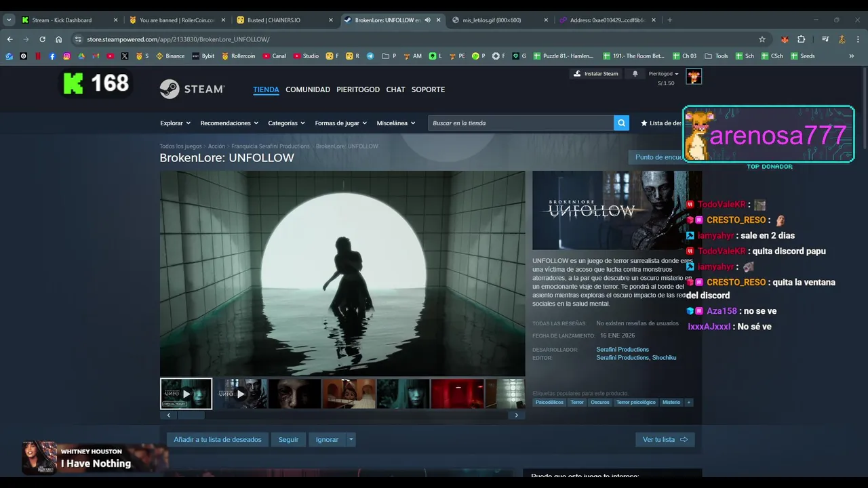
Task: Open the Telegram bookmark
Action: [x=370, y=56]
